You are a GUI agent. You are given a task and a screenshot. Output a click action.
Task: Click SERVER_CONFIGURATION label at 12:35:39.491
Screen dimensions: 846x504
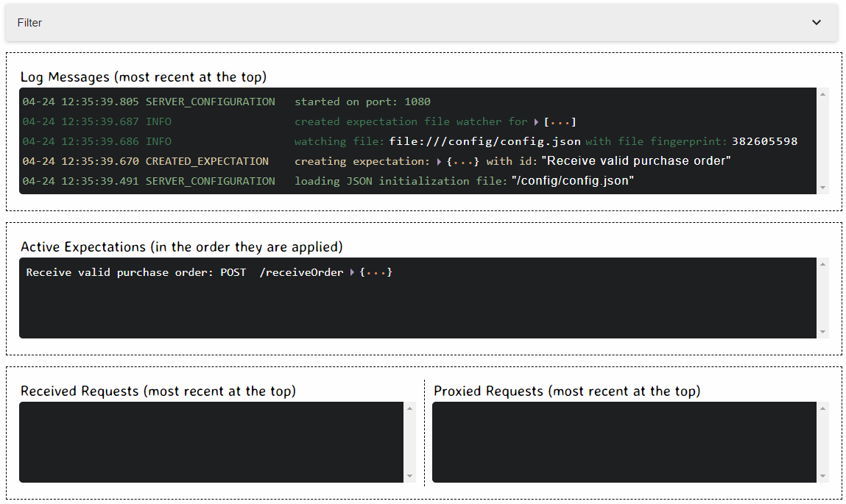211,181
